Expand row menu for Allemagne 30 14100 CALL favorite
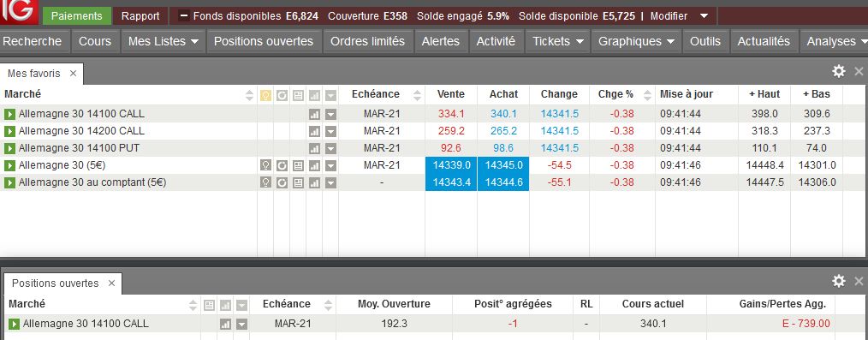The height and width of the screenshot is (340, 868). click(330, 114)
